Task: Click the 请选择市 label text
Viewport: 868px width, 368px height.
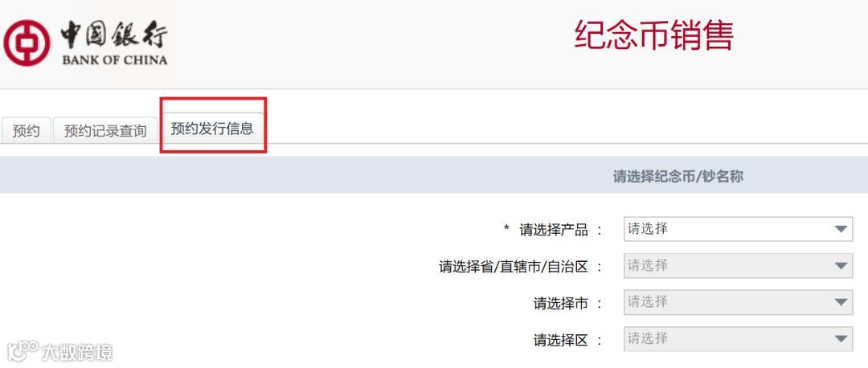Action: pyautogui.click(x=561, y=303)
